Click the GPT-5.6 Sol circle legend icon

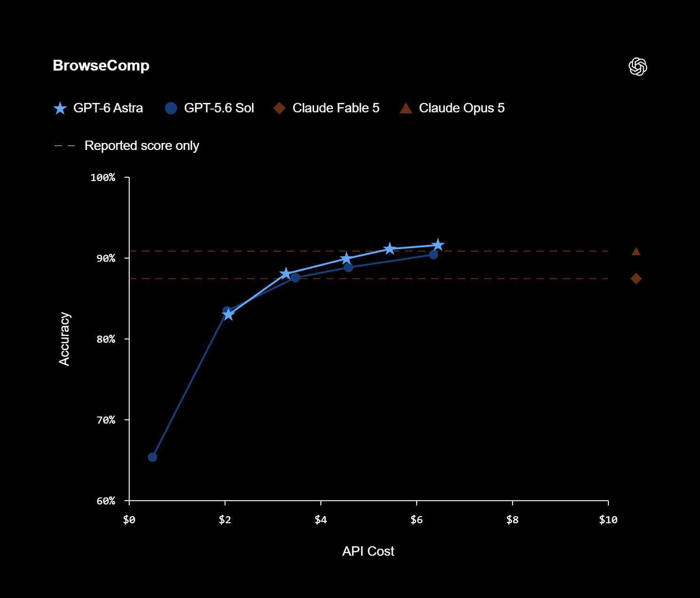click(x=171, y=108)
